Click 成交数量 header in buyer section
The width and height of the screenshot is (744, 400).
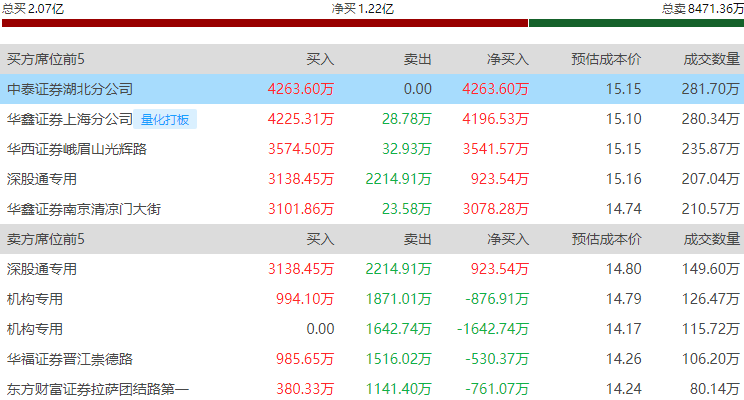pos(712,59)
